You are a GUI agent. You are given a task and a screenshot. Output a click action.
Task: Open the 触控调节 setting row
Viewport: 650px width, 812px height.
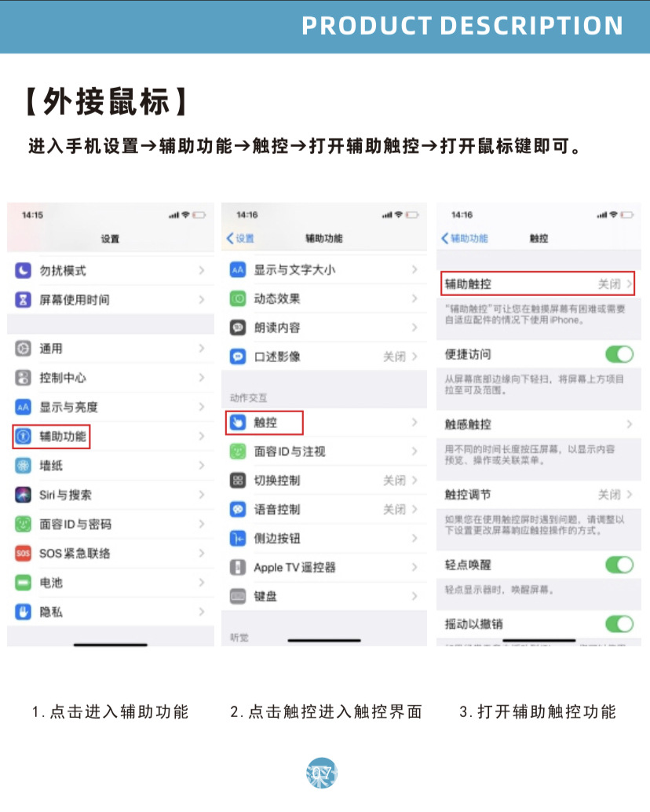point(539,495)
